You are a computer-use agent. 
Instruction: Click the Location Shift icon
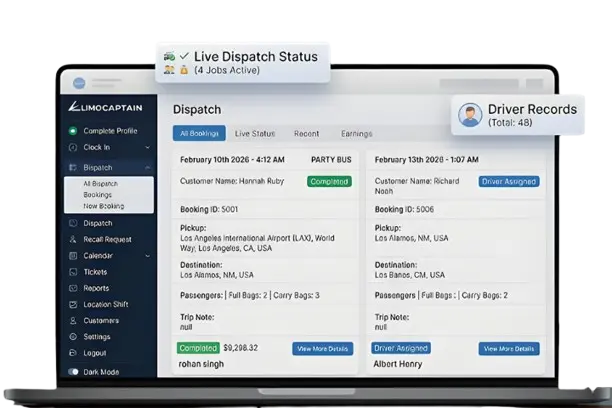point(72,304)
